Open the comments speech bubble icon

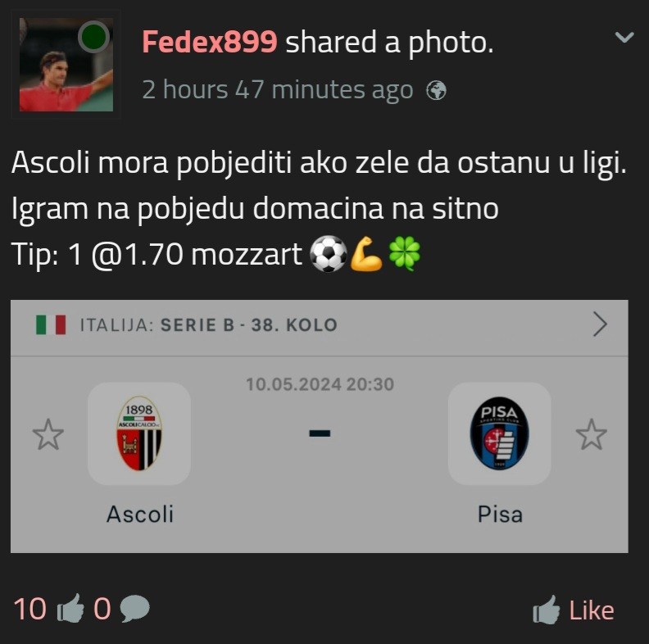134,609
